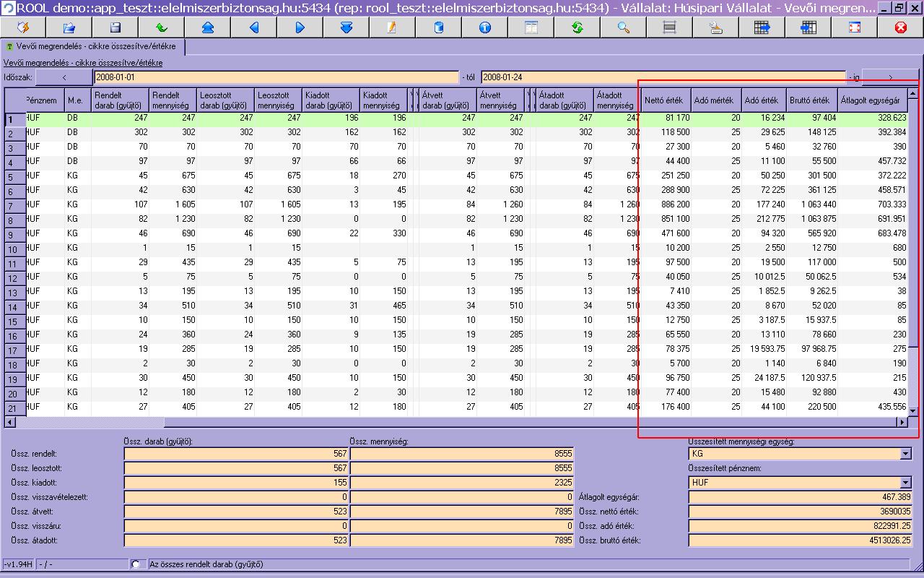The height and width of the screenshot is (578, 924).
Task: Select the status bar radio button
Action: point(136,564)
